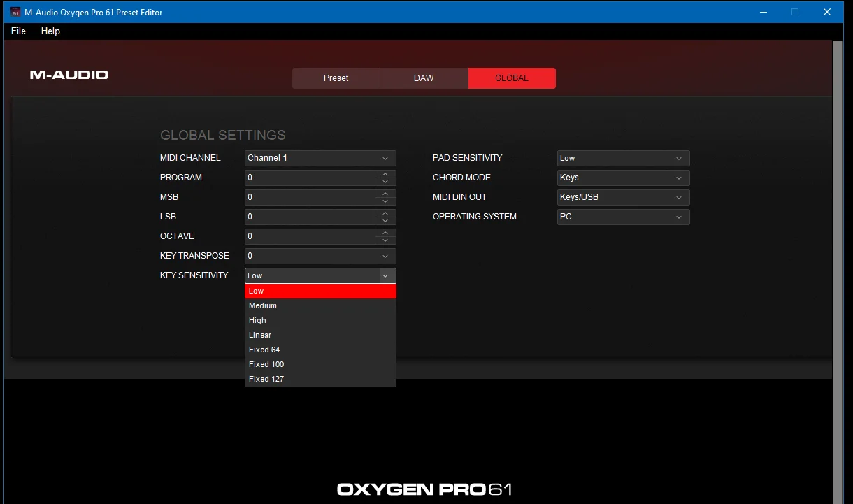This screenshot has width=853, height=504.
Task: Select the GLOBAL tab
Action: [x=512, y=78]
